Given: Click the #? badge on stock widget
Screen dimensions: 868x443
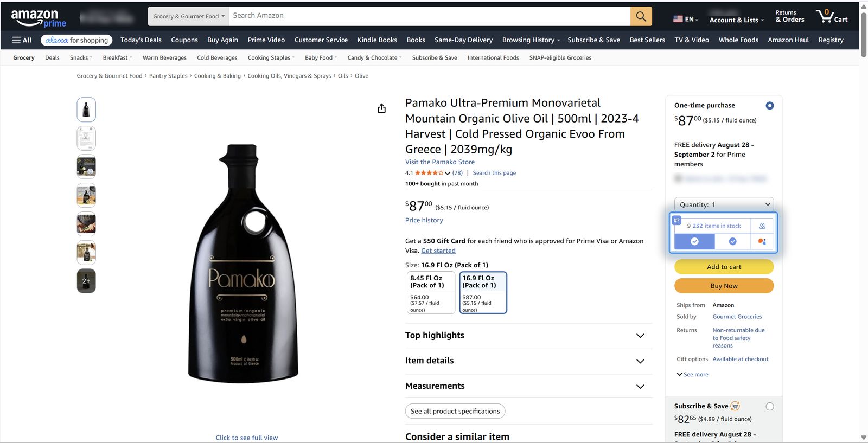Looking at the screenshot, I should pos(676,220).
